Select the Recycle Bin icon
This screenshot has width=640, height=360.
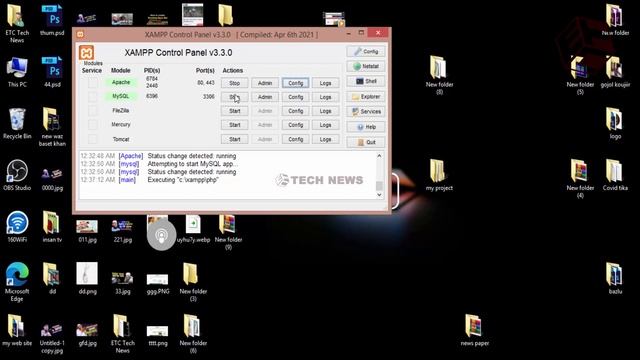17,124
